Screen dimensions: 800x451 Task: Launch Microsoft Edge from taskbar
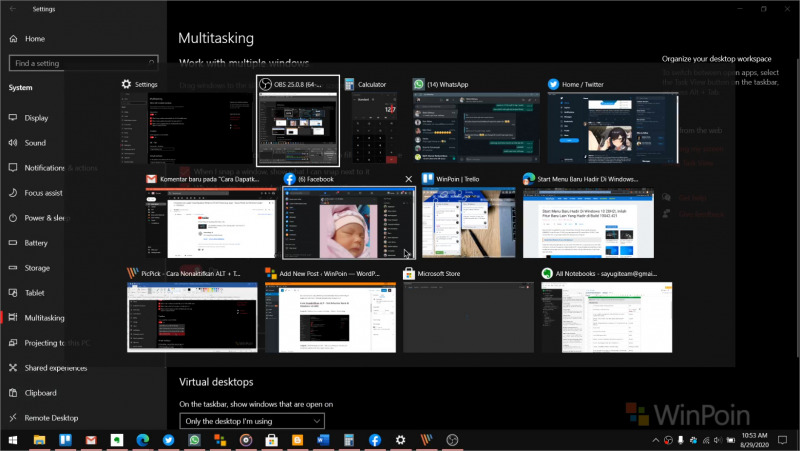pos(143,440)
